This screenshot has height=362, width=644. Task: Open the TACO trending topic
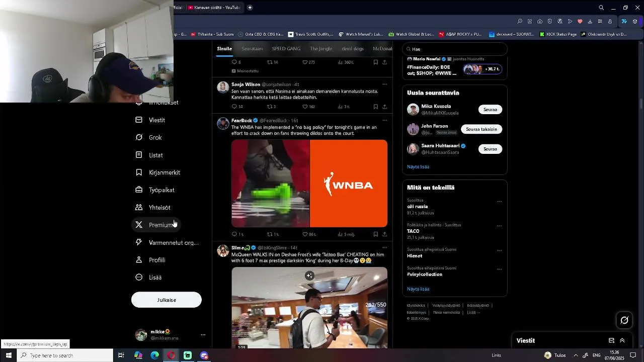tap(413, 231)
